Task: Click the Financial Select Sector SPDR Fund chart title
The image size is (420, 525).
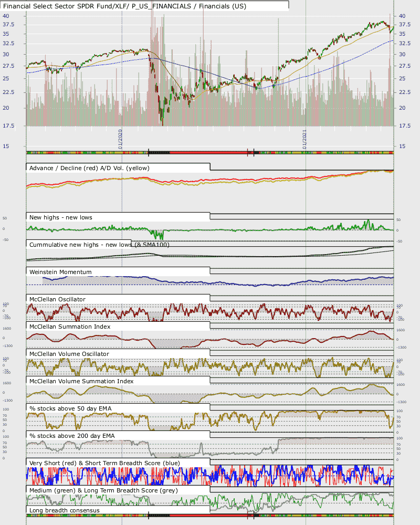Action: point(124,6)
